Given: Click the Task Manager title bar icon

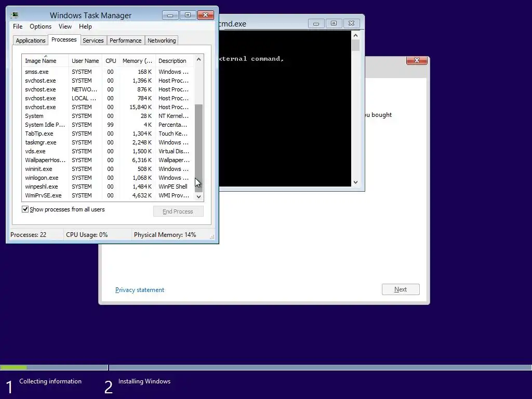Looking at the screenshot, I should coord(14,15).
